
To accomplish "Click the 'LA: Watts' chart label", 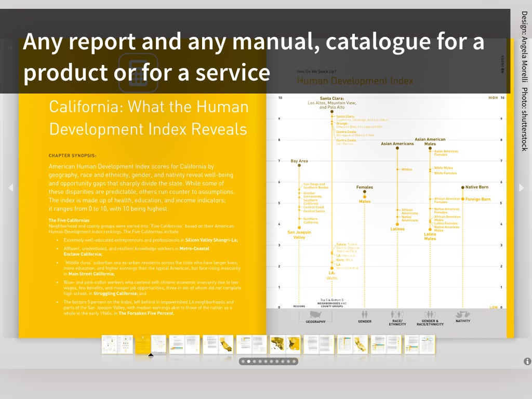I will pos(332,275).
